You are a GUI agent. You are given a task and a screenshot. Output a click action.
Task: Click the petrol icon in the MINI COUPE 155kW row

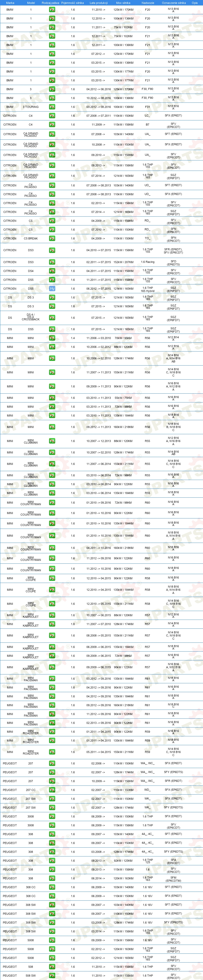(52, 604)
